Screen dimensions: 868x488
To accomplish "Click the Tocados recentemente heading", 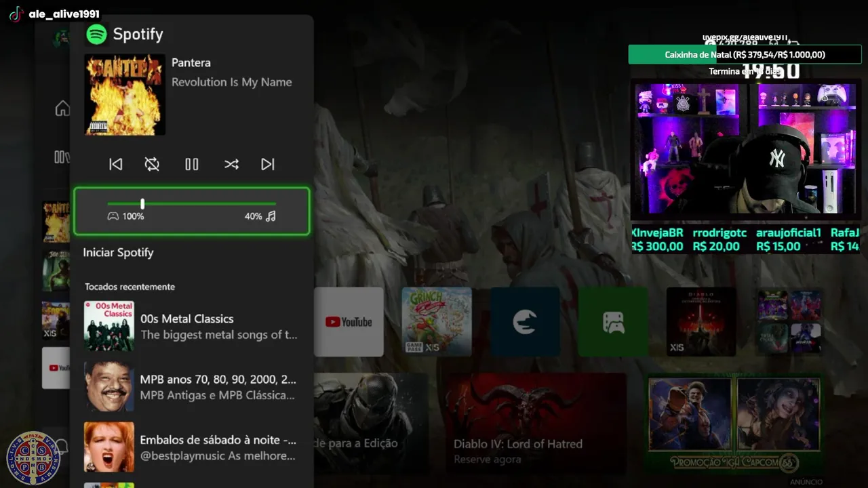I will point(130,287).
